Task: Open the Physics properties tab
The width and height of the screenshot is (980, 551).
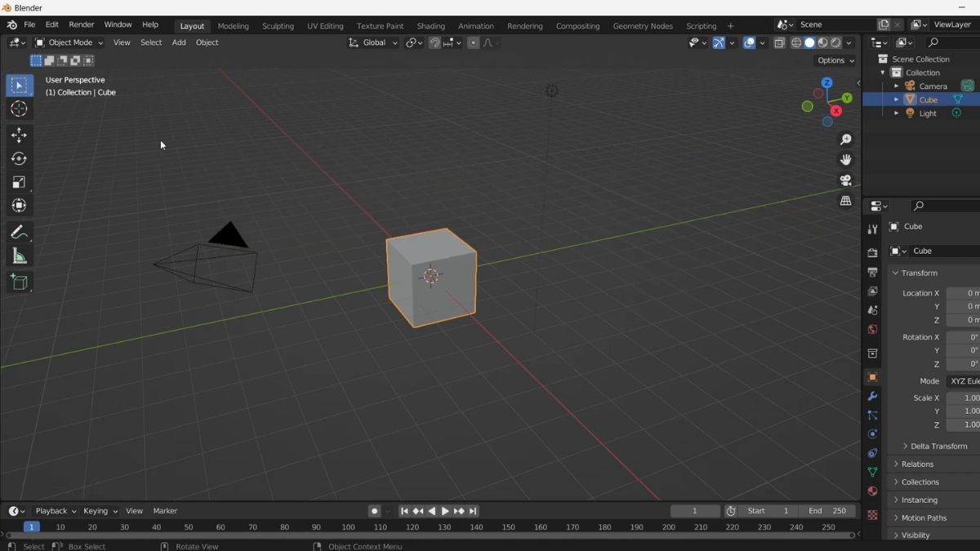Action: [x=872, y=434]
